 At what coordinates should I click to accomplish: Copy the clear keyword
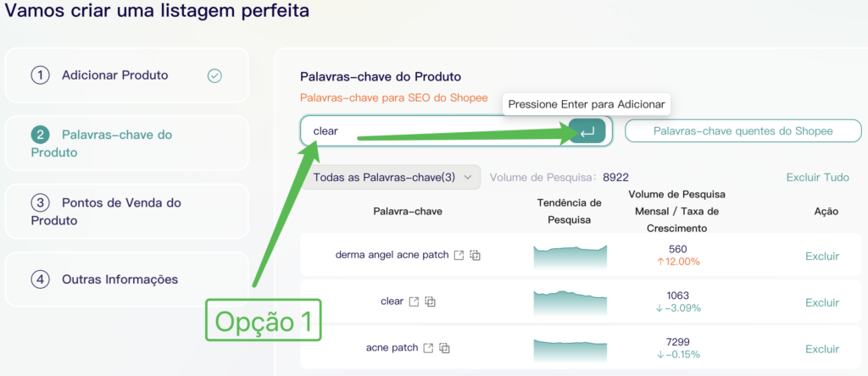coord(431,301)
